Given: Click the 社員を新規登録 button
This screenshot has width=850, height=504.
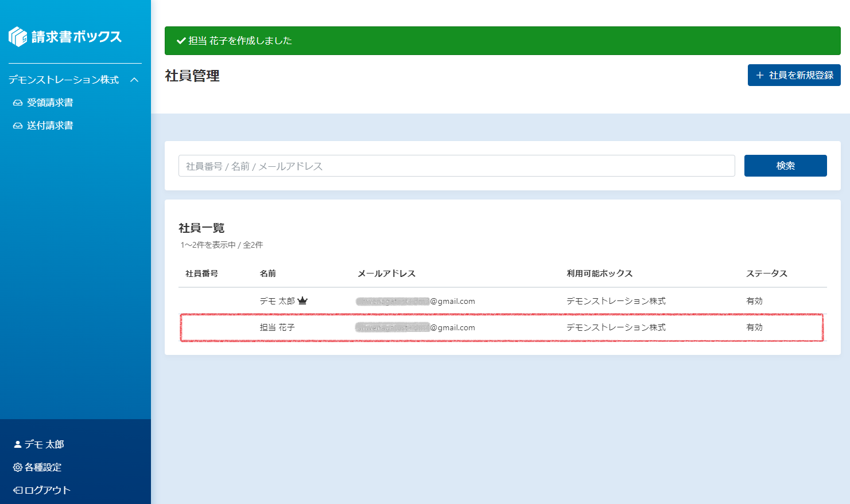Looking at the screenshot, I should 794,75.
